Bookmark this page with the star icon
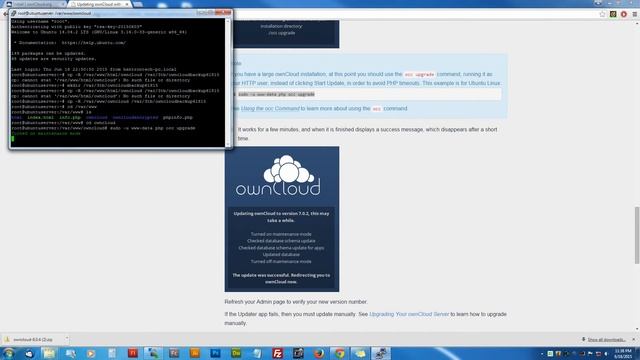Screen dimensions: 640x360 [602, 14]
